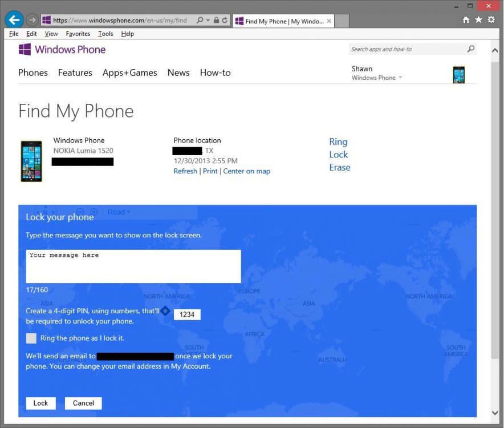Click the Refresh location link

pos(185,171)
